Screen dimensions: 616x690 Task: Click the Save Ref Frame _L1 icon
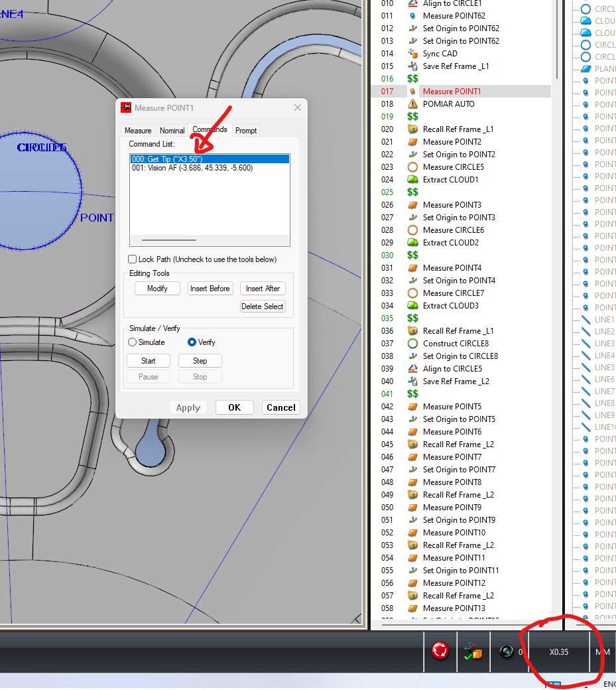point(412,66)
